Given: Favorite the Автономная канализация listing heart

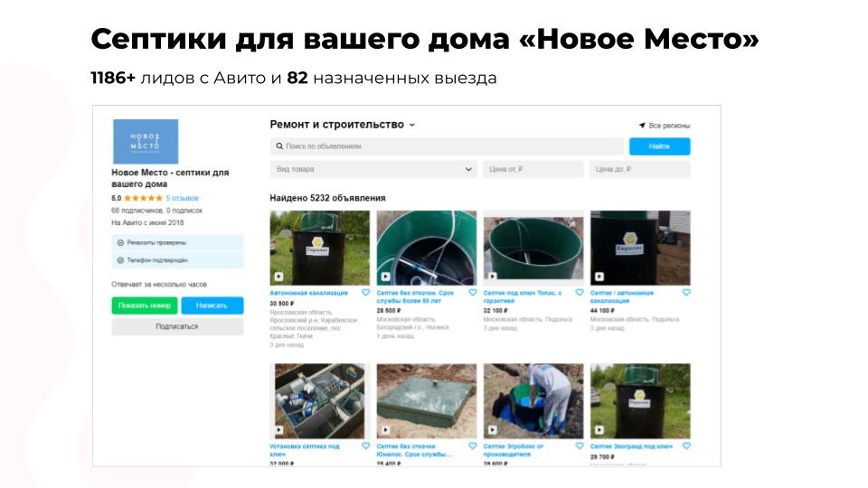Looking at the screenshot, I should coord(365,292).
